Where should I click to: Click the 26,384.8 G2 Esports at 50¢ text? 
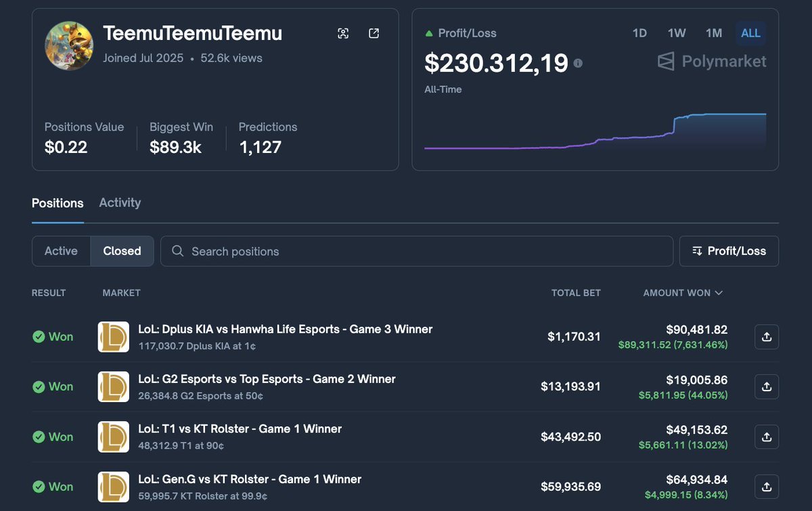(x=200, y=396)
